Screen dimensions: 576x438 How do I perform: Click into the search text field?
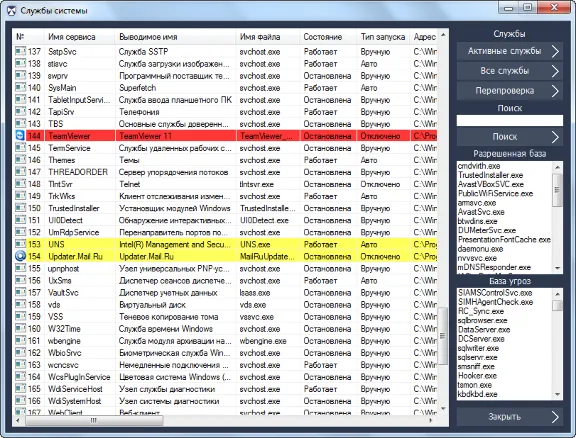[x=510, y=121]
